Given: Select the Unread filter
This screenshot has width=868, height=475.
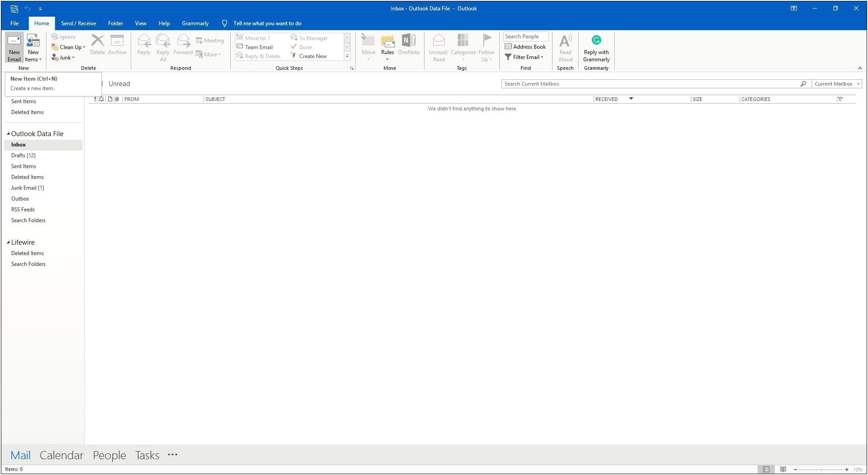Looking at the screenshot, I should click(119, 84).
